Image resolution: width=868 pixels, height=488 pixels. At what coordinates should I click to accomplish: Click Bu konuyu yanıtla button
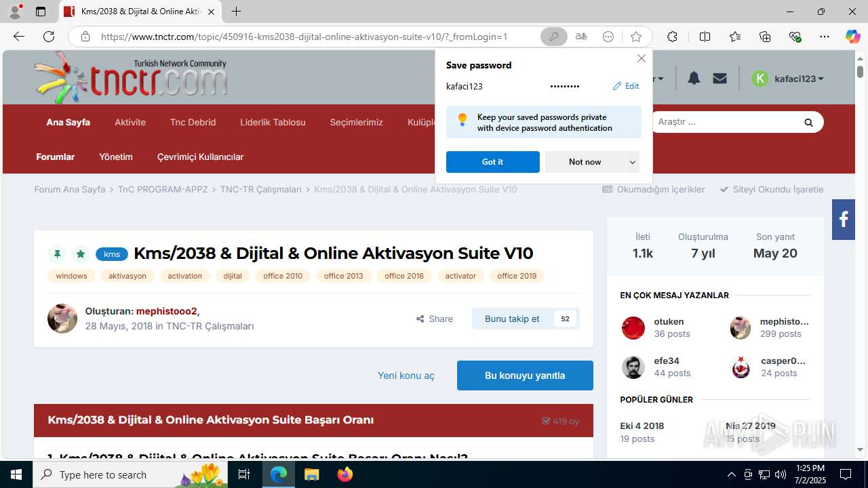525,375
